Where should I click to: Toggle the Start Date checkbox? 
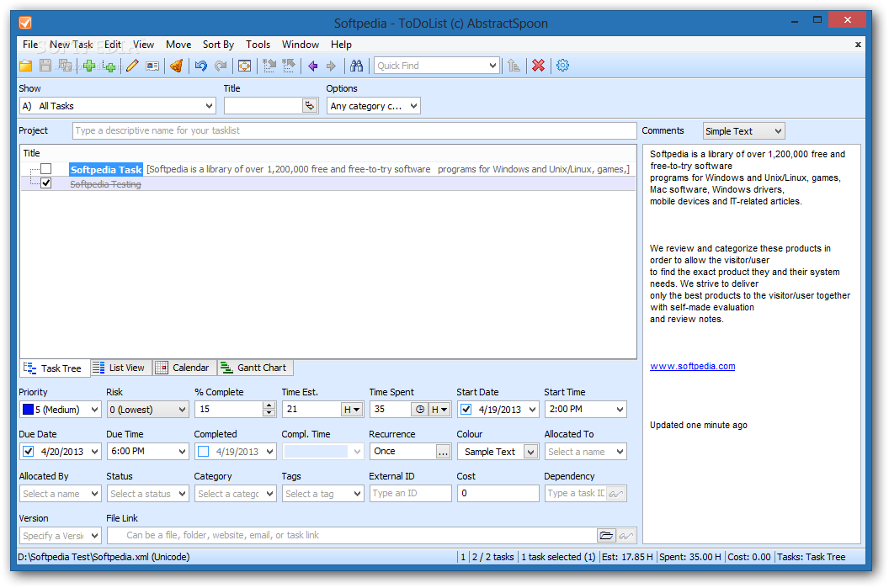click(x=466, y=409)
